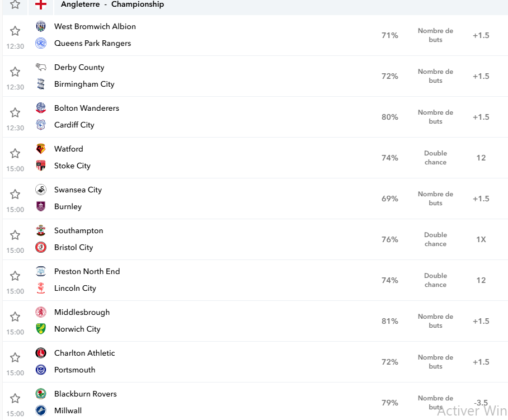Screen dimensions: 508x420
Task: Click the +1.5 goals tip for Swansea City
Action: (x=481, y=199)
